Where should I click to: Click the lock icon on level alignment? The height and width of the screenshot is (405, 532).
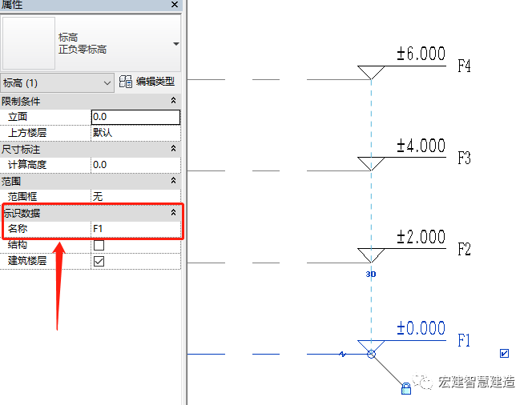[406, 388]
